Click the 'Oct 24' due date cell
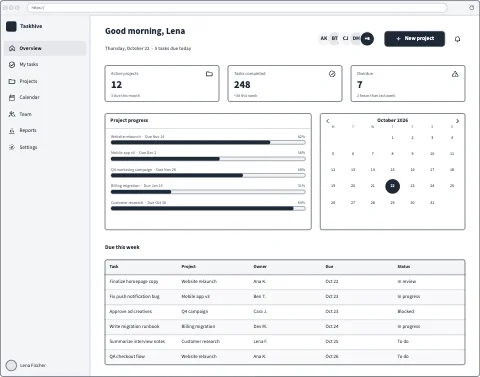Screen dimensions: 480x377 click(332, 326)
